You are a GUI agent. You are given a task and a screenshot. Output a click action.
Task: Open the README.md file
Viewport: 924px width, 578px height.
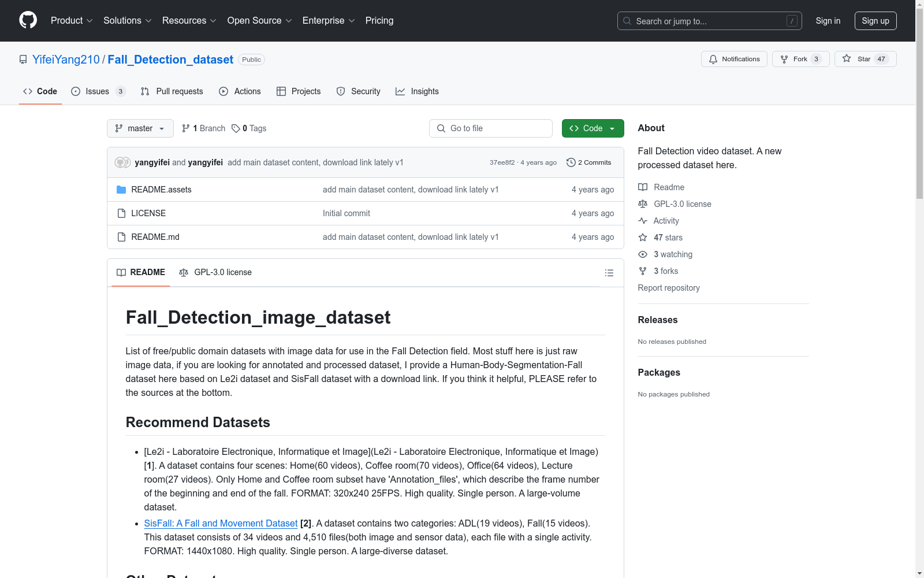click(x=155, y=237)
